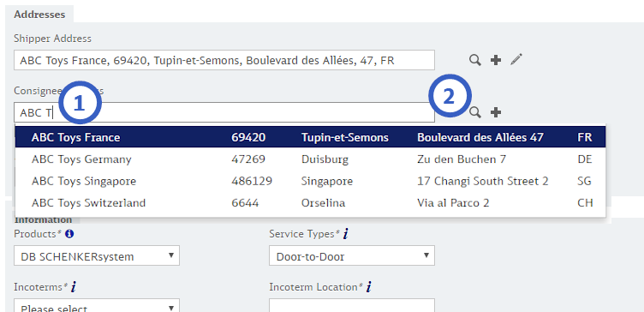
Task: Search consignee address with magnifier icon
Action: [x=475, y=112]
